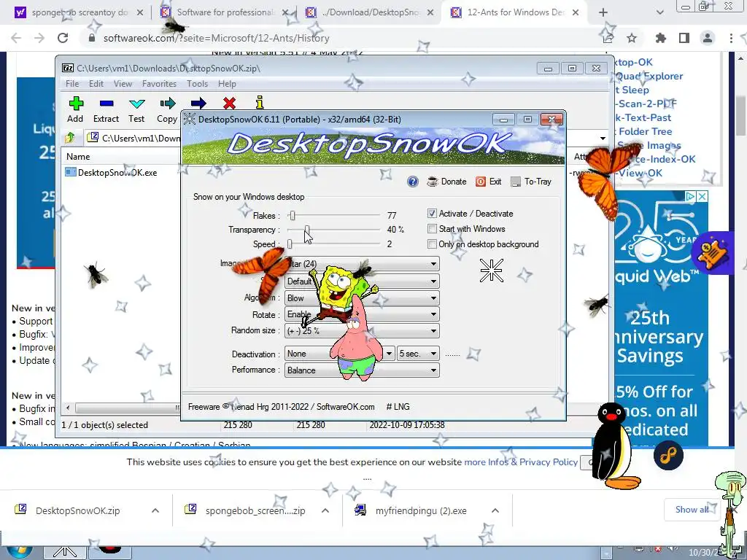The width and height of the screenshot is (747, 560).
Task: Enable Only on desktop background checkbox
Action: point(432,244)
